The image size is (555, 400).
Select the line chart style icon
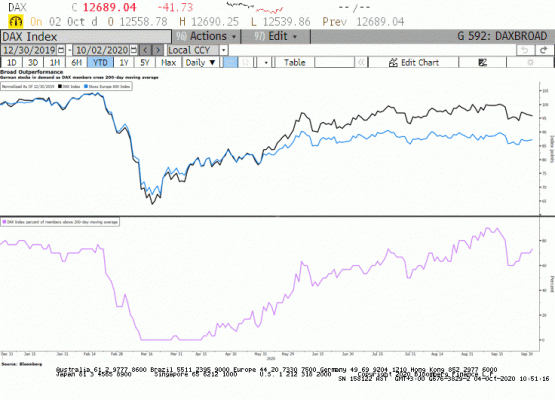(x=230, y=63)
